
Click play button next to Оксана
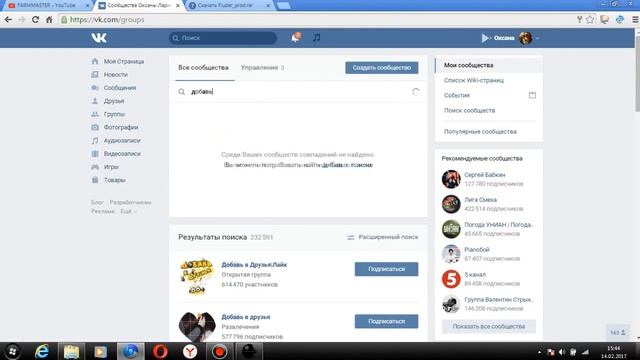click(x=485, y=38)
